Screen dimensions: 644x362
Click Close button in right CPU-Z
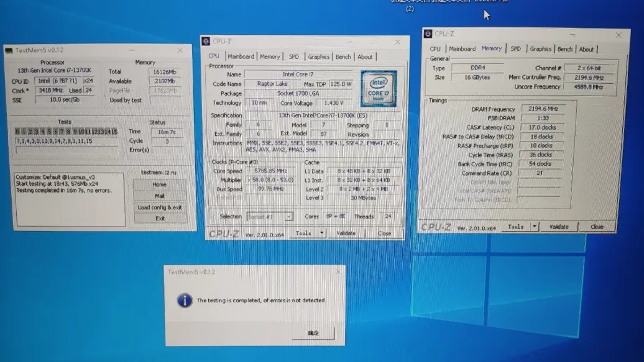tap(597, 227)
